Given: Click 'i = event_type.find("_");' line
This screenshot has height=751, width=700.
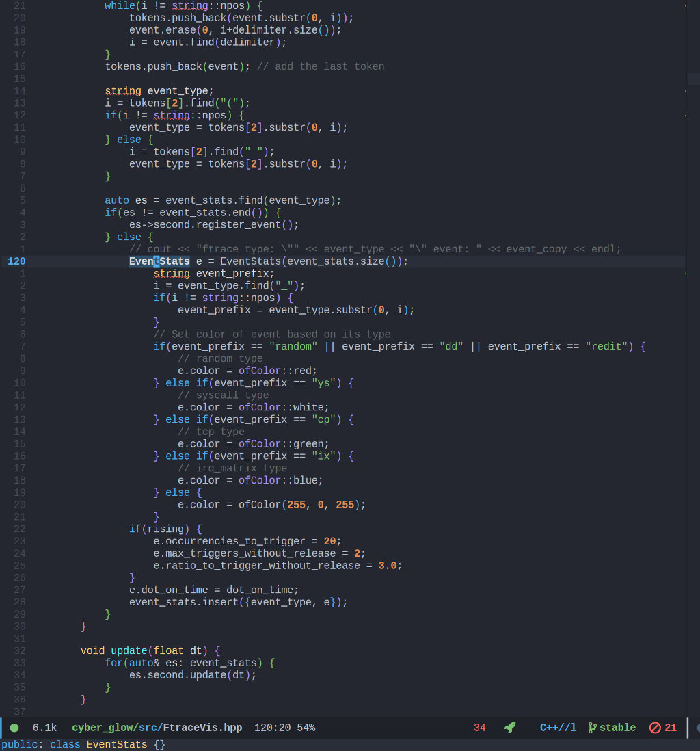Looking at the screenshot, I should [x=229, y=285].
